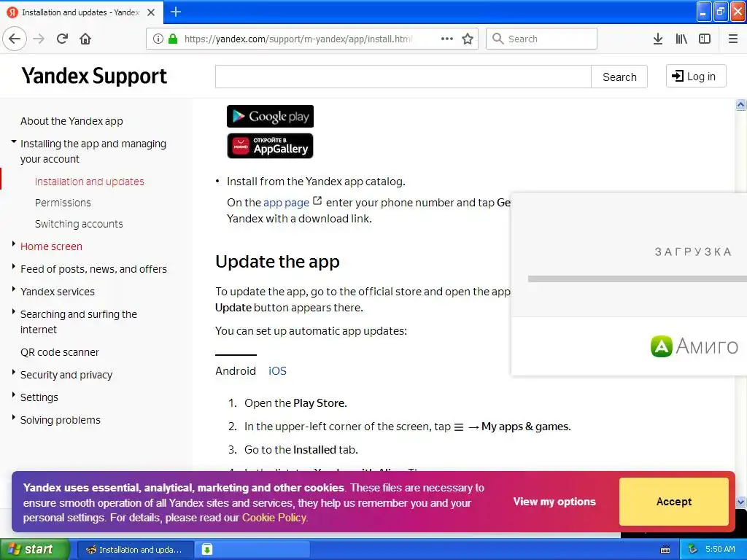Click the scrollbar up arrow
This screenshot has width=747, height=560.
point(740,105)
